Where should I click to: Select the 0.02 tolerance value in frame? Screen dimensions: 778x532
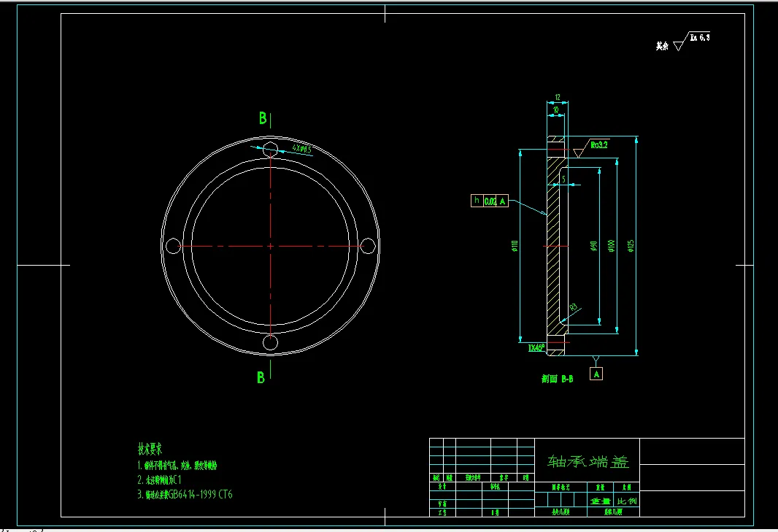point(490,201)
